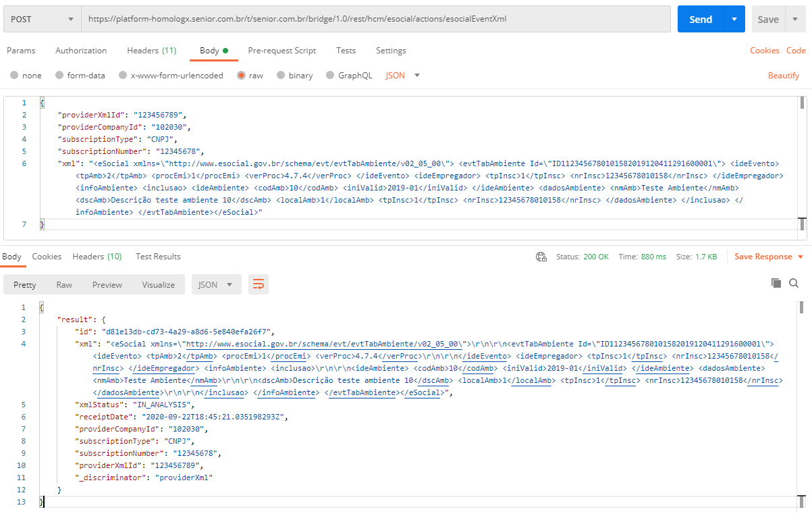The image size is (812, 516).
Task: Copy response body with copy icon
Action: point(776,283)
